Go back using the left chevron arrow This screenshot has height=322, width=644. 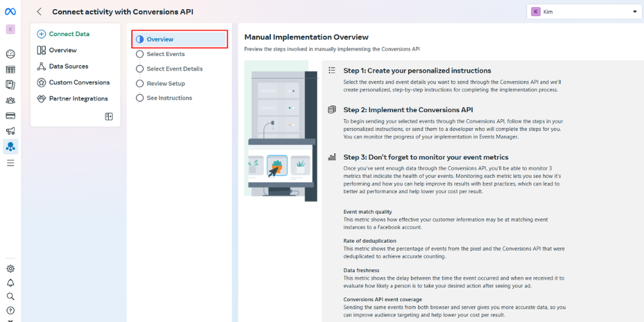[39, 12]
